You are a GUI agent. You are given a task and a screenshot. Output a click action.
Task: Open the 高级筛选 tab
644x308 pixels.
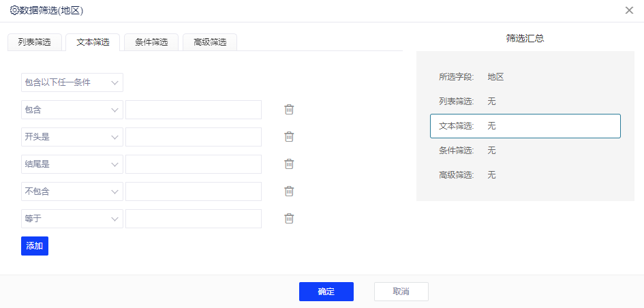[x=210, y=42]
